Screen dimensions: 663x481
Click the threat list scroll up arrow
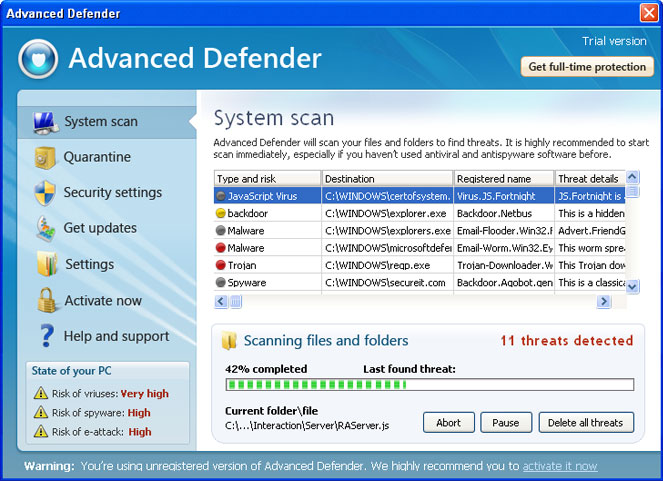pyautogui.click(x=632, y=177)
